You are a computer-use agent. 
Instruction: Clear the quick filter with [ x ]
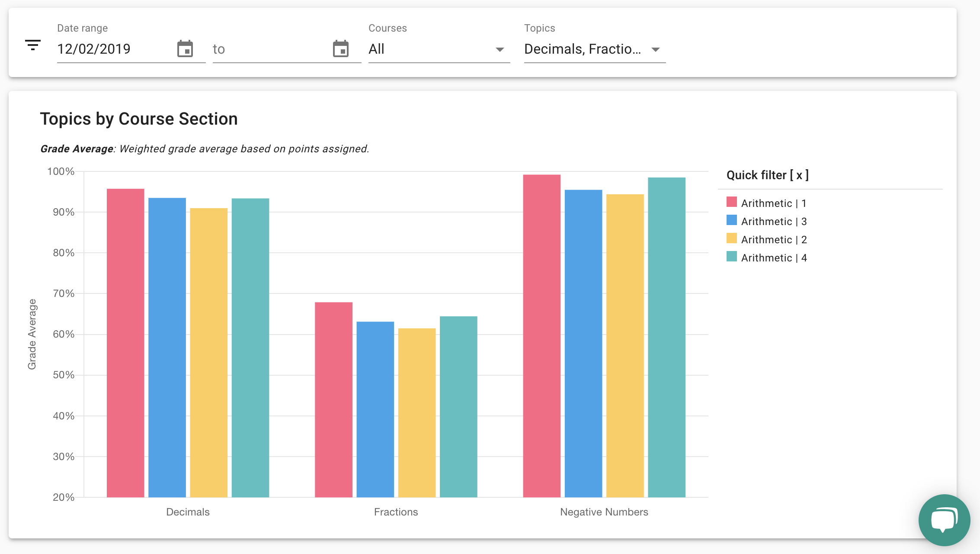tap(799, 175)
